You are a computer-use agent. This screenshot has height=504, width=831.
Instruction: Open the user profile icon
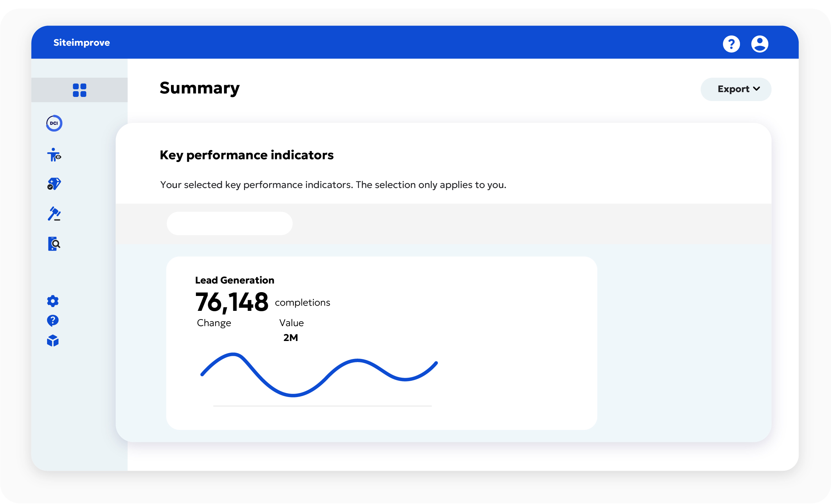[x=760, y=43]
